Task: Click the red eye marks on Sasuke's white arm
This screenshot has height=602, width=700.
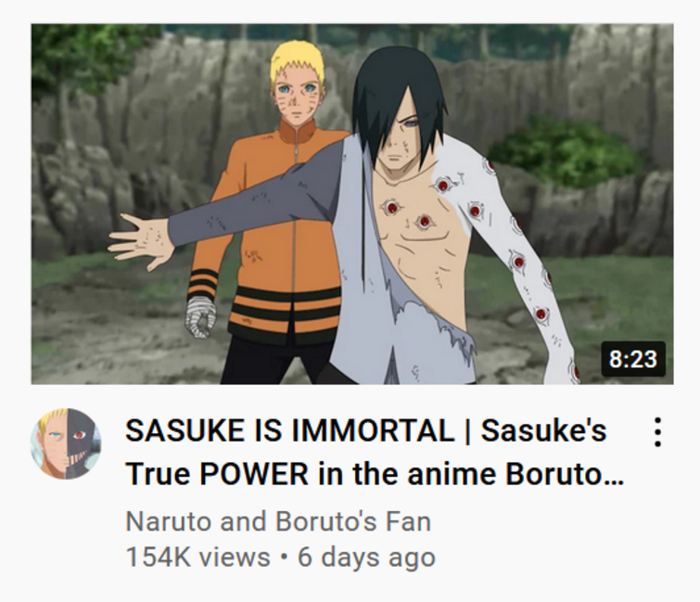Action: [518, 262]
